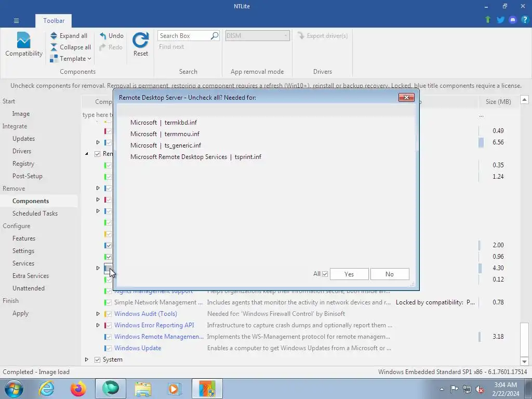Screen dimensions: 532x399
Task: Open Windows Media Player from taskbar
Action: pyautogui.click(x=175, y=389)
